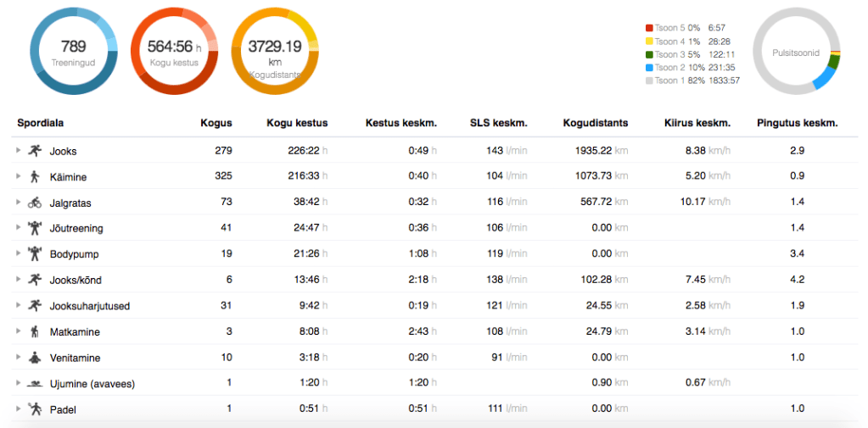Screen dimensions: 868x428
Task: Click the Pingutus keskm. column header
Action: (797, 123)
